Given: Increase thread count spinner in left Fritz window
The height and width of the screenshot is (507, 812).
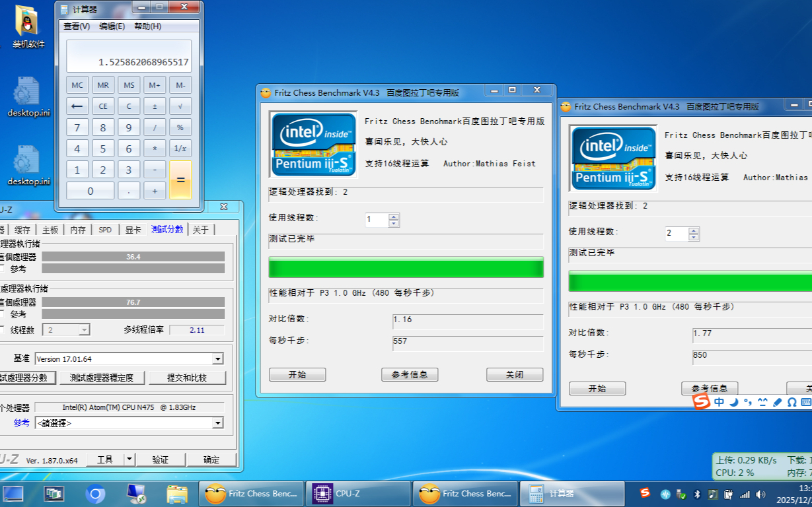Looking at the screenshot, I should pos(394,217).
